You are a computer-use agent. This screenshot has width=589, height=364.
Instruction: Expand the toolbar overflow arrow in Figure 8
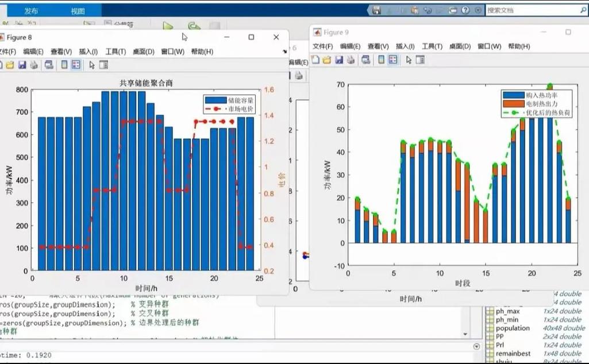click(285, 52)
